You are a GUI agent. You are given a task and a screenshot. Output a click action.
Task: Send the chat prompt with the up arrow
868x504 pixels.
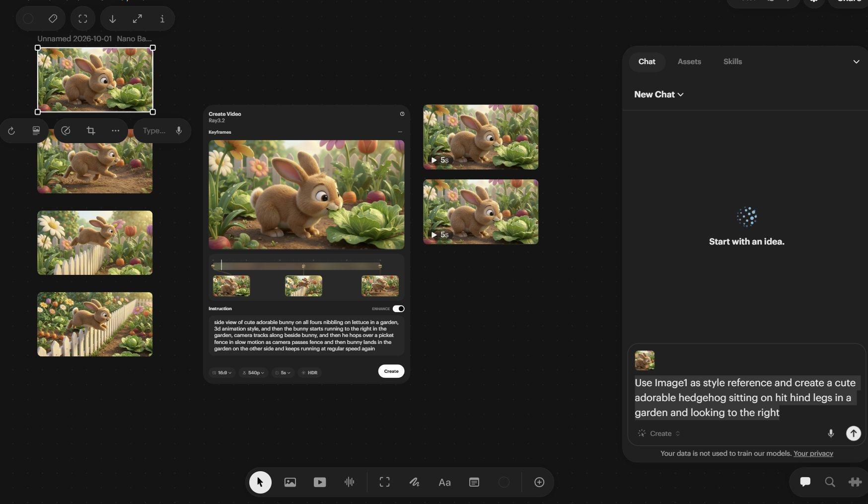[x=853, y=433]
